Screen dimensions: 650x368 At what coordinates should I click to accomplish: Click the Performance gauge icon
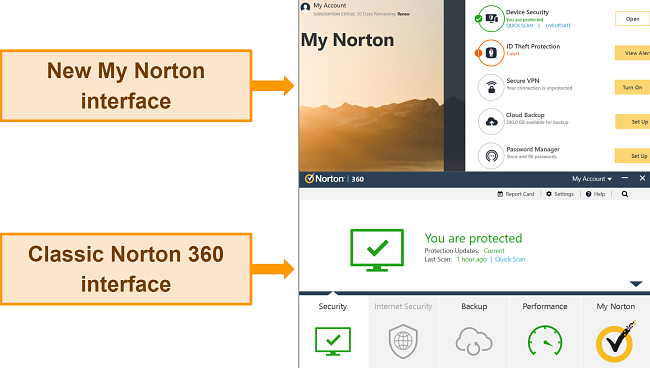coord(545,341)
